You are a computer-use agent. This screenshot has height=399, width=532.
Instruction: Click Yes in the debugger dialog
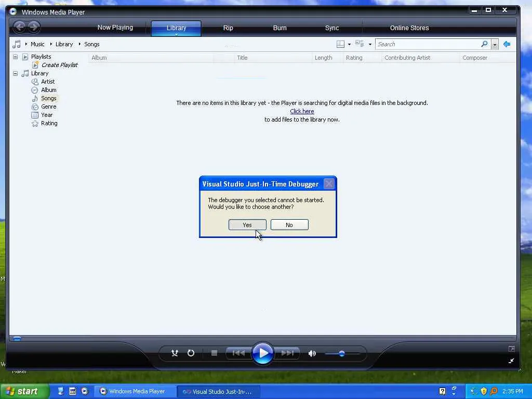pyautogui.click(x=247, y=225)
